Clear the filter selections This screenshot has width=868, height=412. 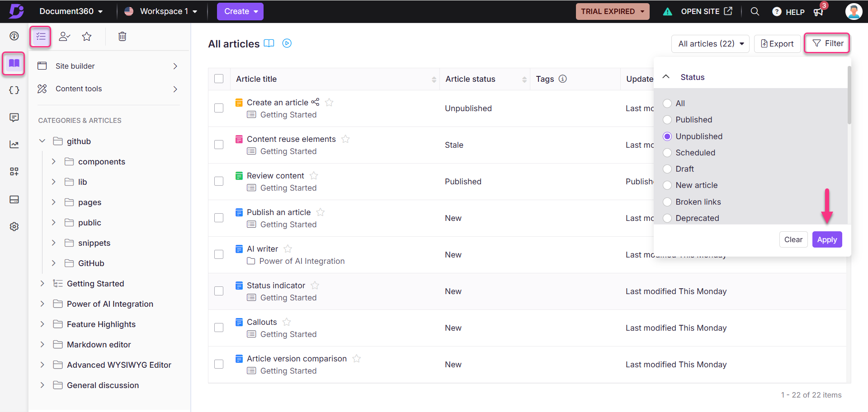tap(793, 239)
